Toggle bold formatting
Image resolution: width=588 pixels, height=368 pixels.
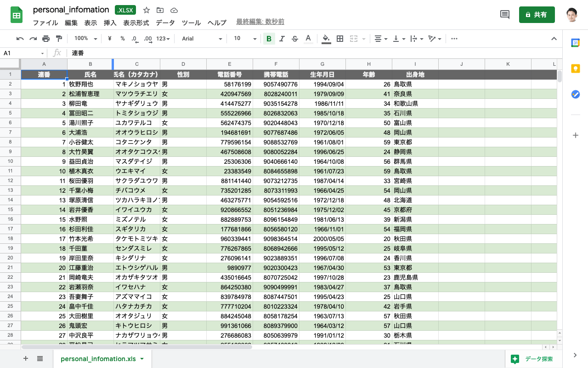(269, 39)
